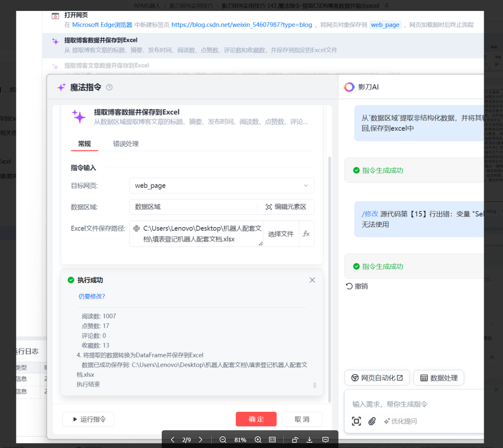Switch to the 错误处理 tab
This screenshot has width=503, height=448.
125,144
